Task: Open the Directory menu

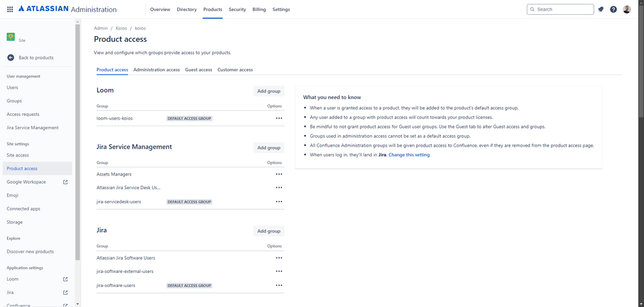Action: [187, 10]
